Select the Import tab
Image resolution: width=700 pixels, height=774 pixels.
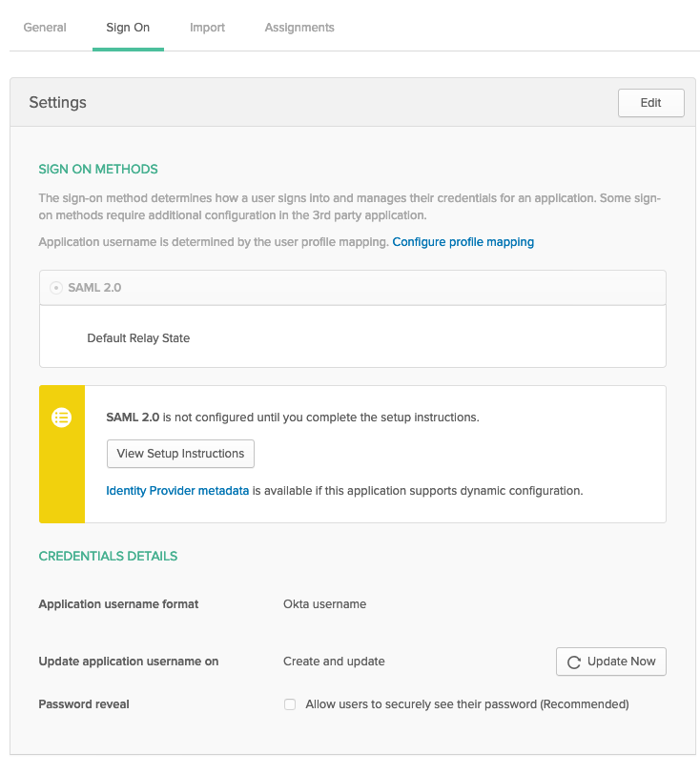click(207, 28)
